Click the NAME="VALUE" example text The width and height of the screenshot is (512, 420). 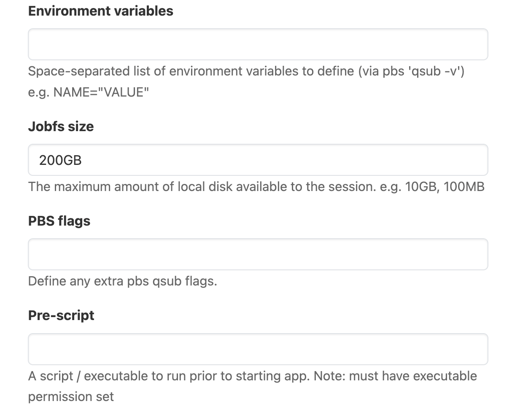(x=101, y=92)
